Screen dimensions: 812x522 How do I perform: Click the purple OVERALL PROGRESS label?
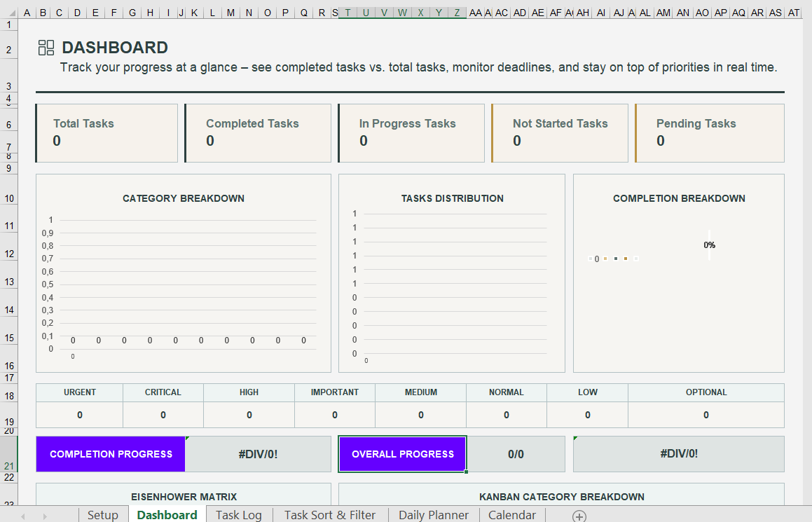tap(403, 454)
